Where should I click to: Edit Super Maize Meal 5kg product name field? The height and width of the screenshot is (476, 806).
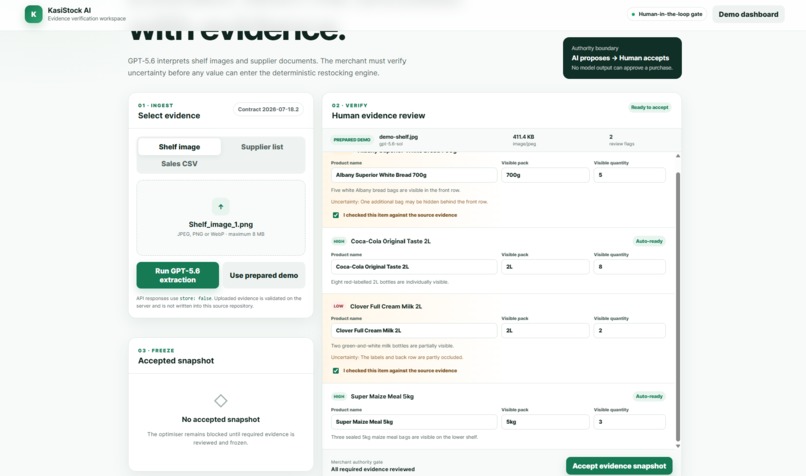tap(414, 422)
